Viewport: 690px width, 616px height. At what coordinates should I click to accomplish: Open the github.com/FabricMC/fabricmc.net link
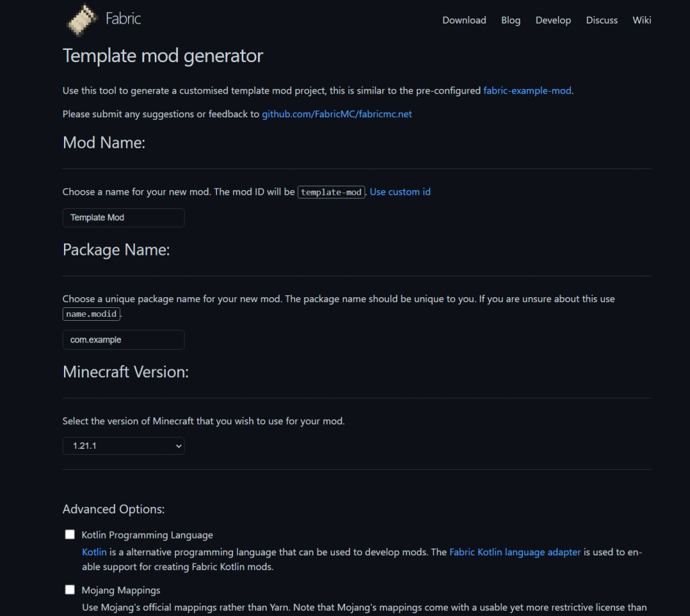(x=337, y=114)
